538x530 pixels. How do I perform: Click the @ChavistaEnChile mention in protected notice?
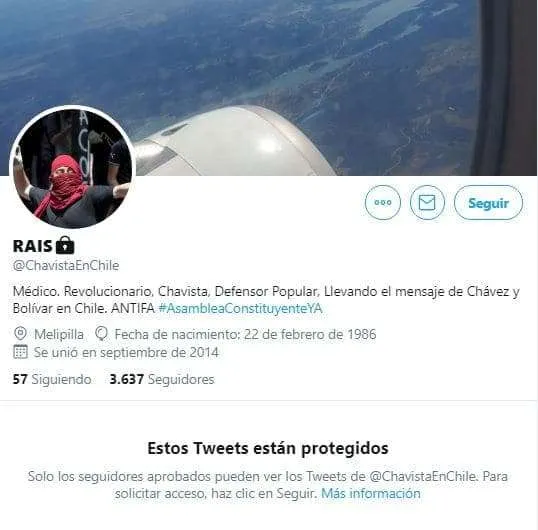coord(423,476)
